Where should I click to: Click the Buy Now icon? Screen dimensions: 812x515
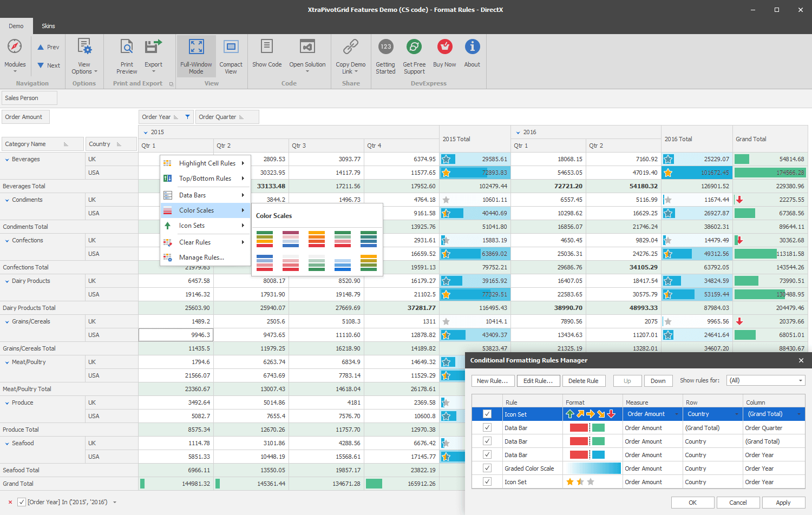(x=444, y=47)
